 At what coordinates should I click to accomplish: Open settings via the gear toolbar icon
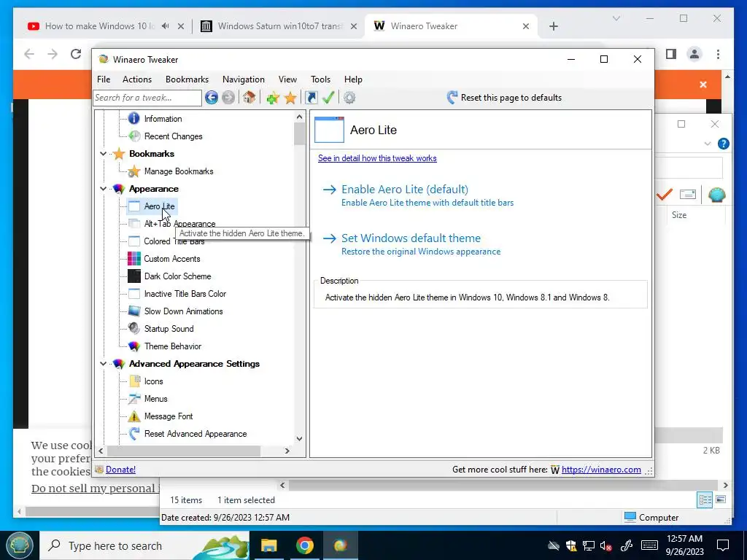pos(349,98)
